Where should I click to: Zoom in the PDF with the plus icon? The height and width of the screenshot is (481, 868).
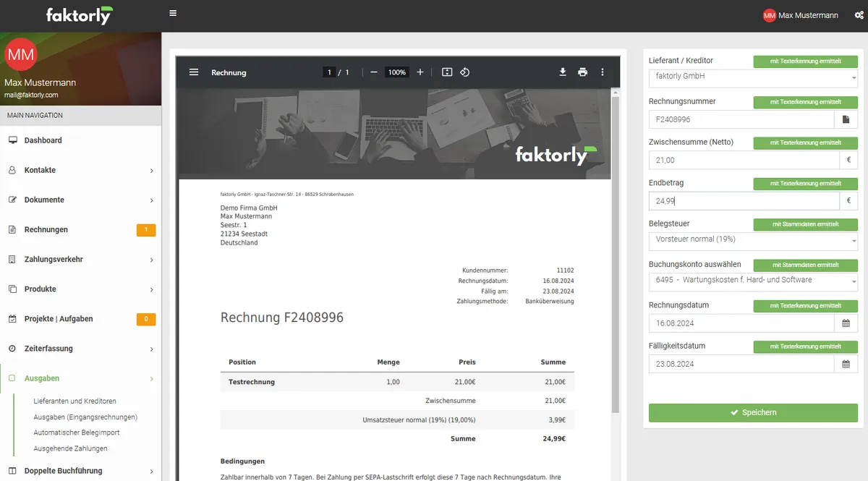pos(420,72)
